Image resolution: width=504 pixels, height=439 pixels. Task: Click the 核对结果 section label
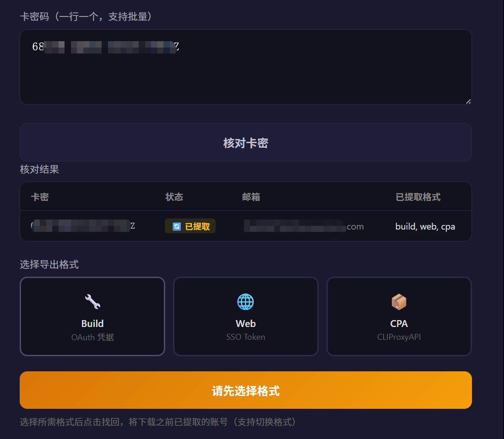coord(39,169)
